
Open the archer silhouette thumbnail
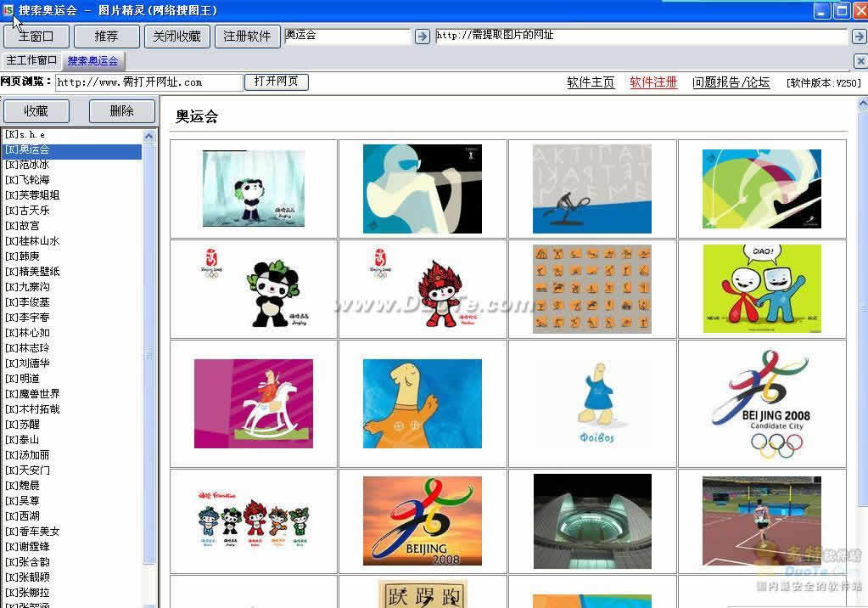[423, 189]
